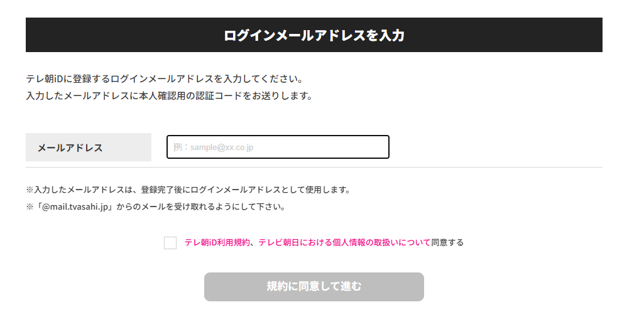
Task: Click the 同意する text beside the links
Action: 447,242
